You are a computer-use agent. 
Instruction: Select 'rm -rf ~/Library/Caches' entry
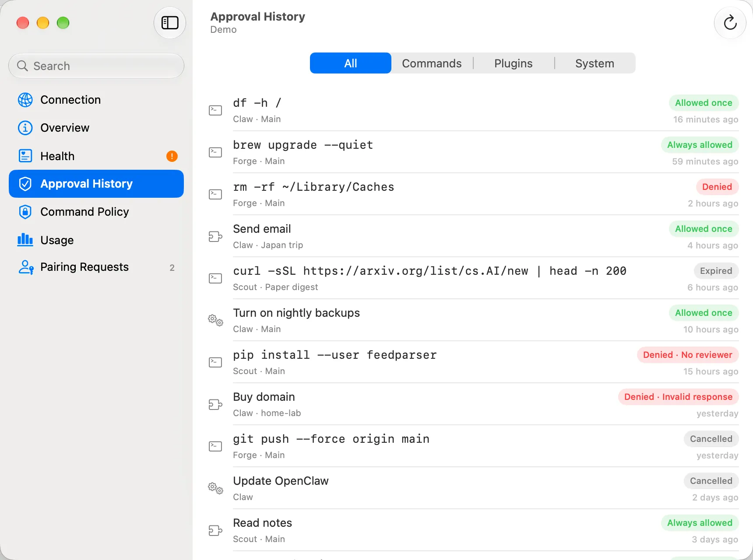tap(473, 194)
